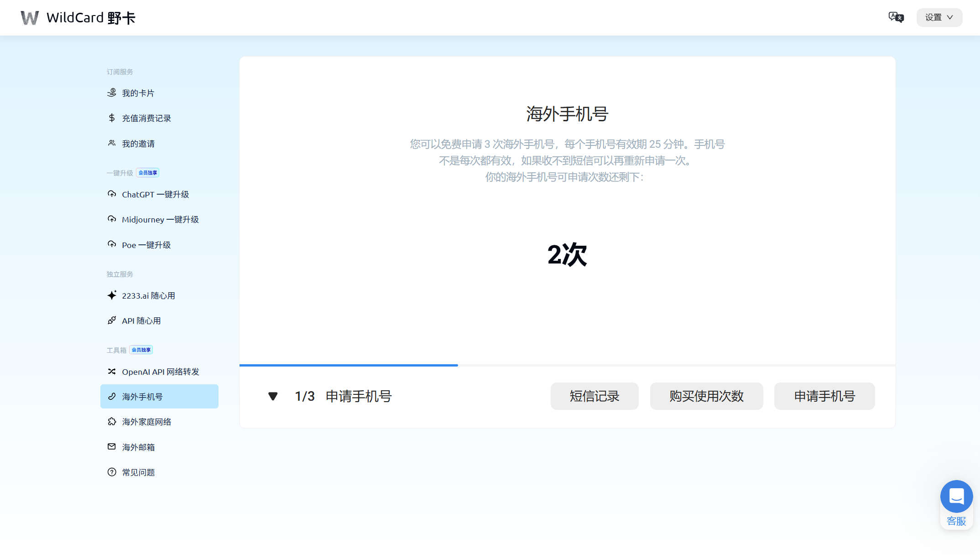The image size is (980, 558).
Task: Go to API 随心用 sidebar item
Action: click(x=141, y=321)
